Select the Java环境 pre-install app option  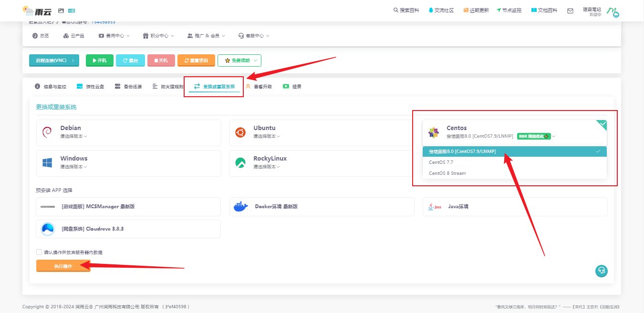click(x=515, y=207)
